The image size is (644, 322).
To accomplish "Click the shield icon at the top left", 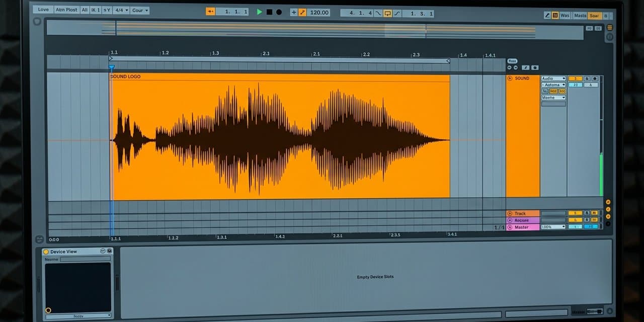I will [x=37, y=22].
